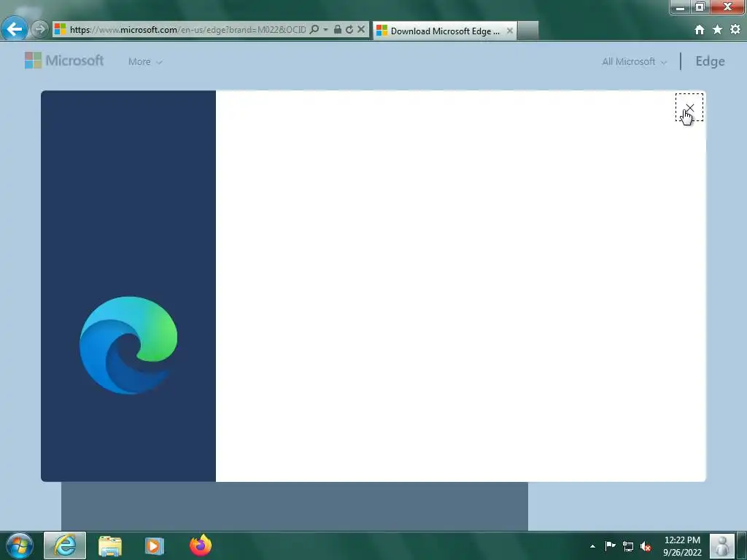Click the Edge link in page header
747x560 pixels.
pos(710,61)
